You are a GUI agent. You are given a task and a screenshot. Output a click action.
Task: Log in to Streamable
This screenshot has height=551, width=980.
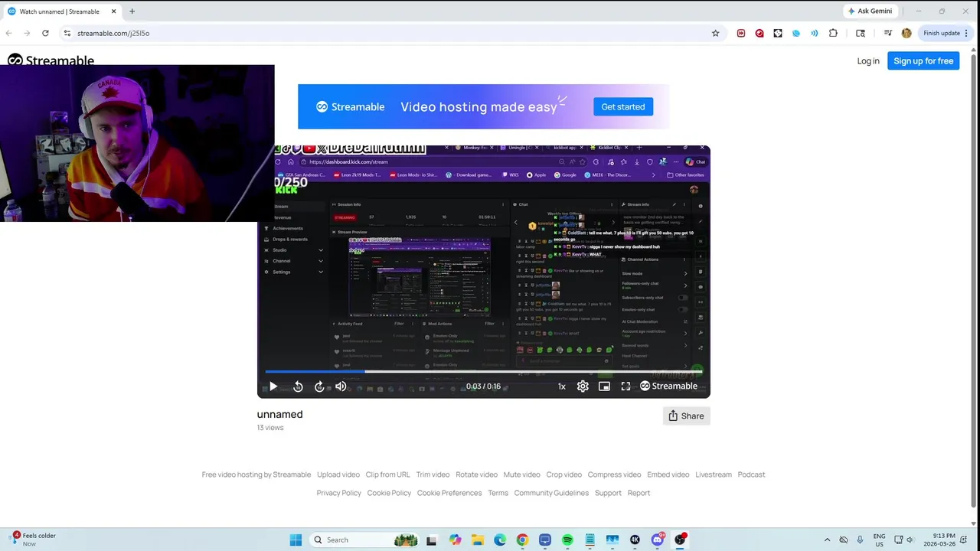[868, 61]
